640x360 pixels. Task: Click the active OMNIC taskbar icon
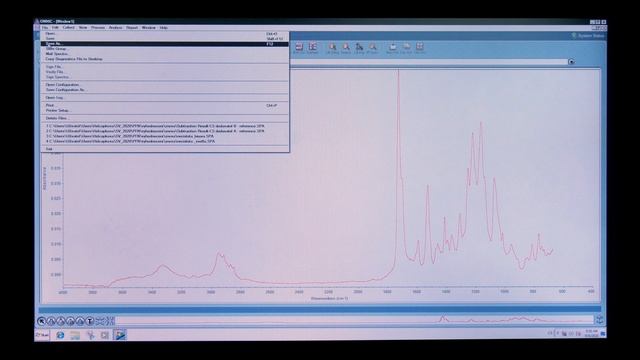click(120, 335)
